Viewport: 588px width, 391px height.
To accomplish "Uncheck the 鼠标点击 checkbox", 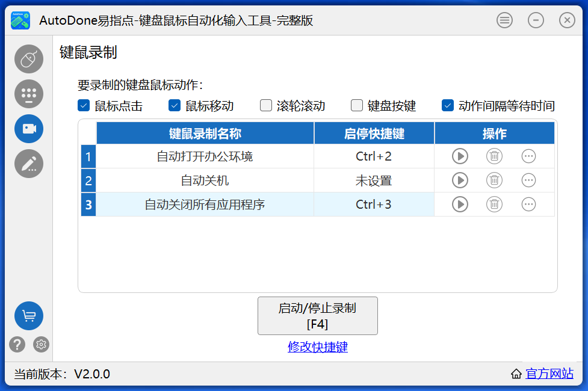I will pyautogui.click(x=84, y=105).
